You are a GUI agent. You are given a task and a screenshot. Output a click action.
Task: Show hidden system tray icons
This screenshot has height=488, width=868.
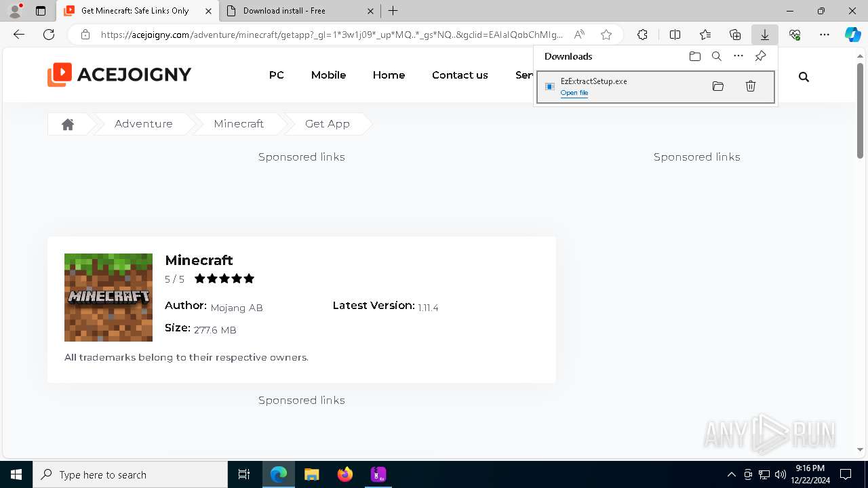pos(731,474)
